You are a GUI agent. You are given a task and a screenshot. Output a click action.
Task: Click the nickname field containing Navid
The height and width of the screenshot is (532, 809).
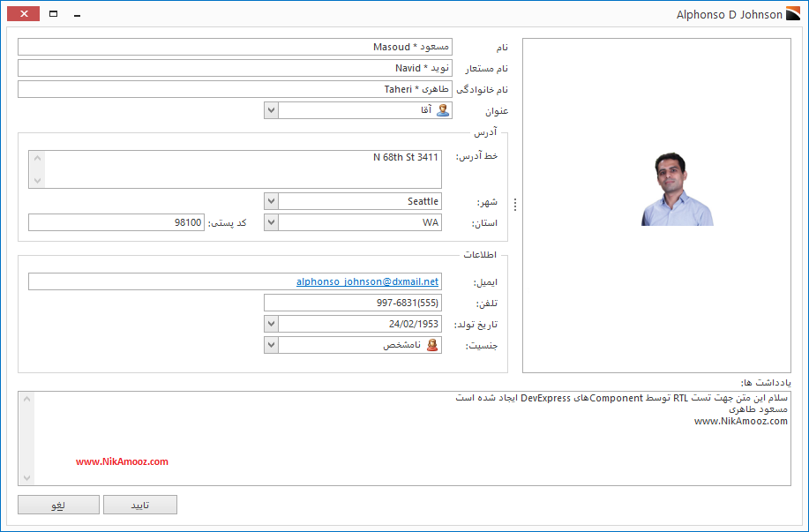click(236, 68)
